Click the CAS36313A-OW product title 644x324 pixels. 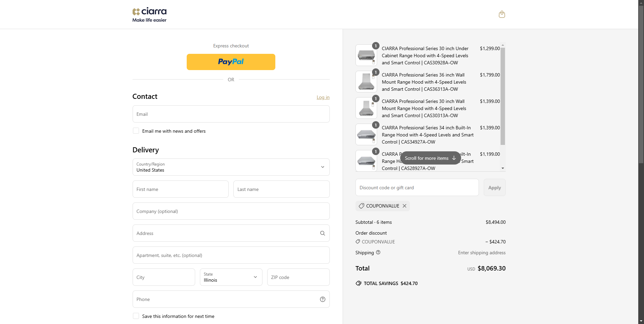[x=424, y=82]
